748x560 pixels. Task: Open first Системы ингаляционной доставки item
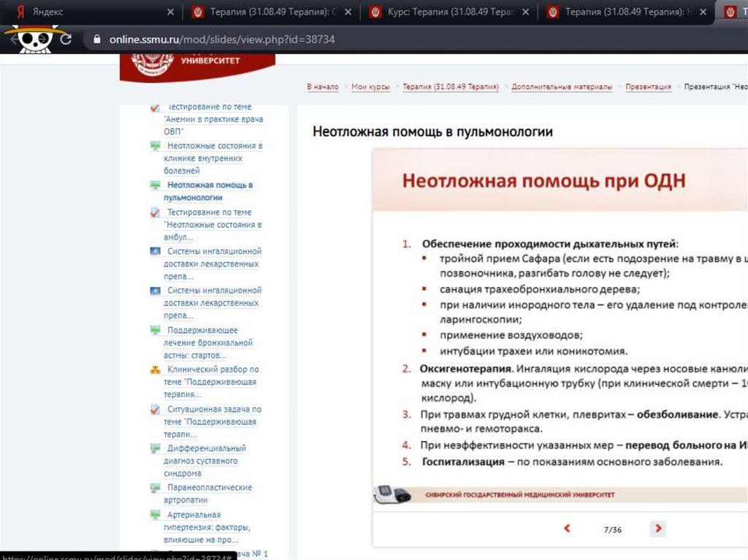tap(213, 264)
